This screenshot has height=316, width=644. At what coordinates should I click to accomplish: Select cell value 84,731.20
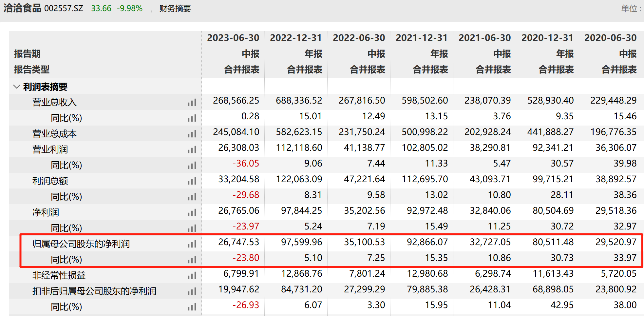click(x=301, y=289)
